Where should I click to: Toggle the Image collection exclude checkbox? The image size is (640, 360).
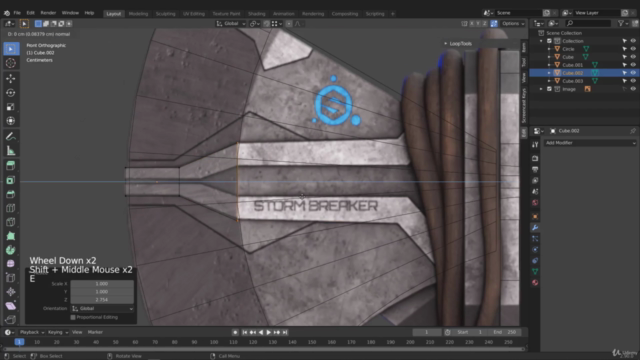(x=549, y=89)
